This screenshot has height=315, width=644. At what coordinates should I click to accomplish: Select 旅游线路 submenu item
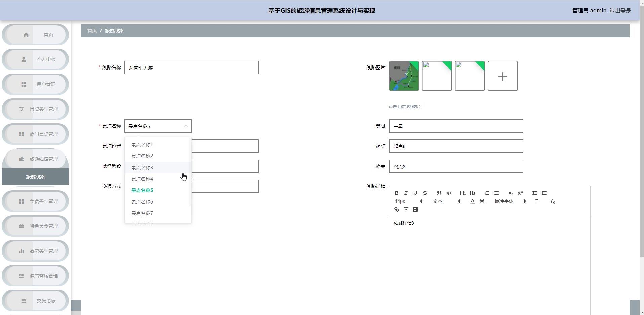click(35, 177)
